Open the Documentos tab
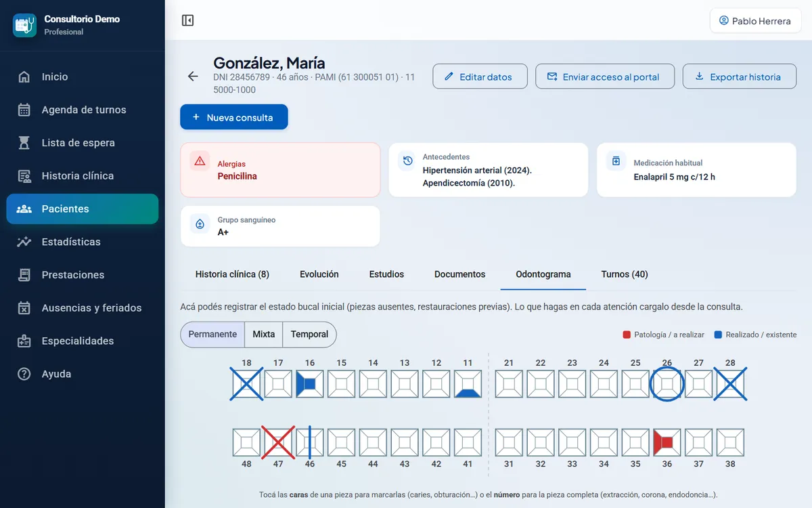This screenshot has width=812, height=508. pyautogui.click(x=460, y=274)
